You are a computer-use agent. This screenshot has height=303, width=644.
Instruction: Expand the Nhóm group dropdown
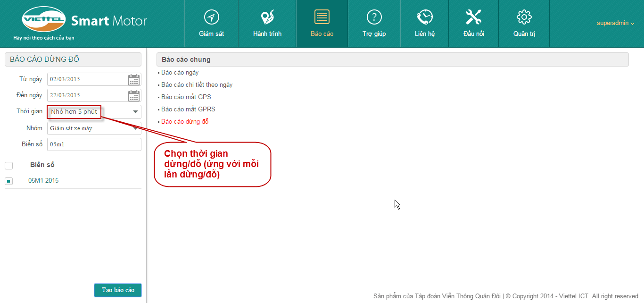coord(135,128)
